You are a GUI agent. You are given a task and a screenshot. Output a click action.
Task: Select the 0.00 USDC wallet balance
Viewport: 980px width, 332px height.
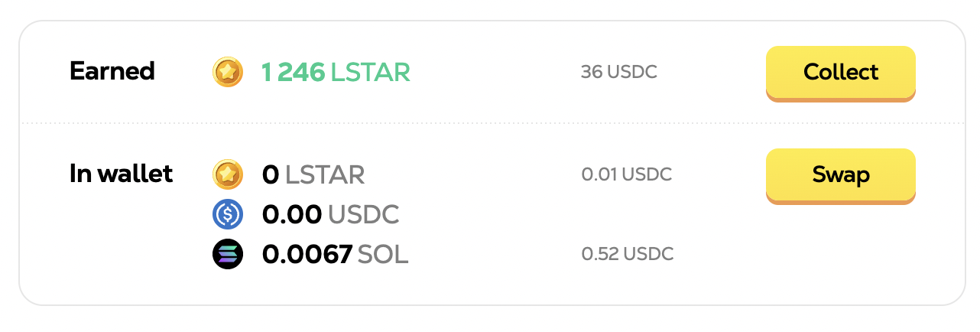click(330, 215)
